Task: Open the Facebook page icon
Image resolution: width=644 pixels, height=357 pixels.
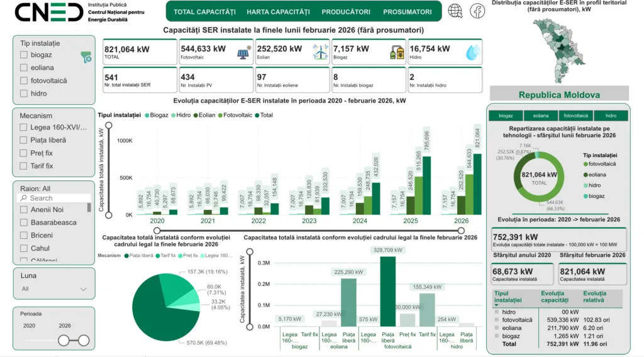Action: 477,11
